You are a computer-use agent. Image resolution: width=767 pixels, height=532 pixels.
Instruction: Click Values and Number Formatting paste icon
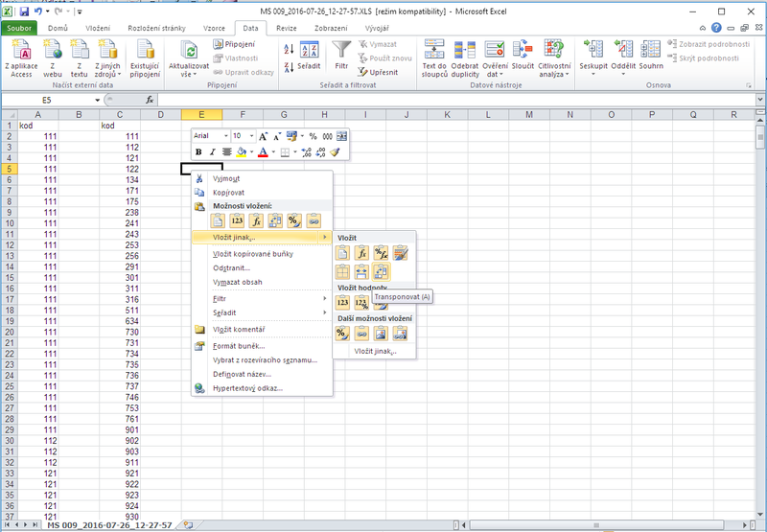point(361,303)
